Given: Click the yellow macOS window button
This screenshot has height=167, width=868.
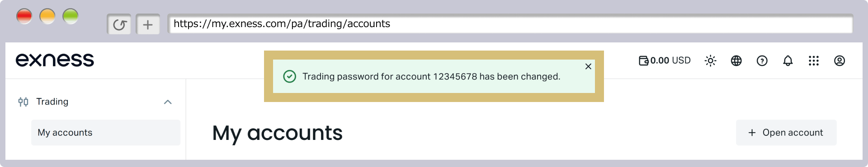Looking at the screenshot, I should click(x=47, y=17).
